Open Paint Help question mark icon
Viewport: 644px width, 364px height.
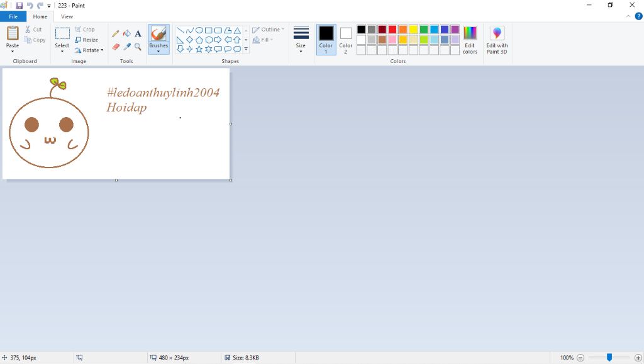(639, 16)
